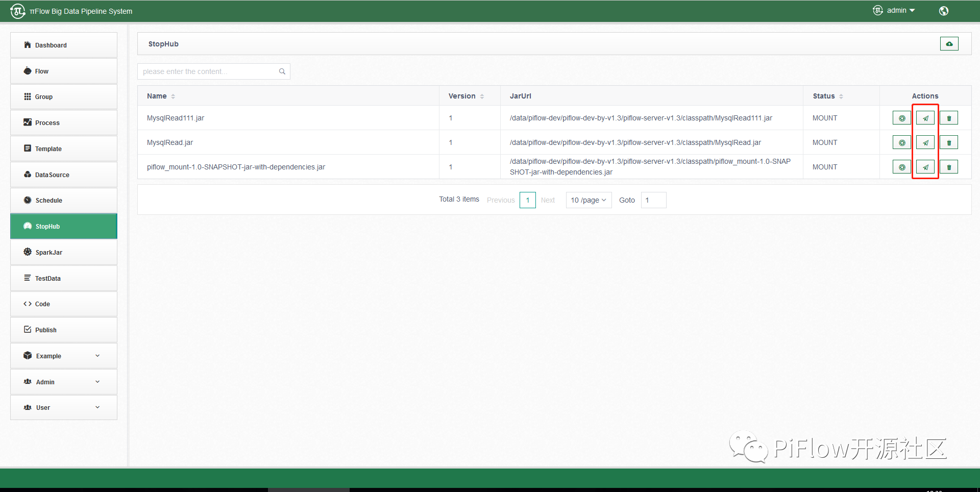Open the Dashboard menu item
Viewport: 980px width, 492px height.
tap(63, 45)
